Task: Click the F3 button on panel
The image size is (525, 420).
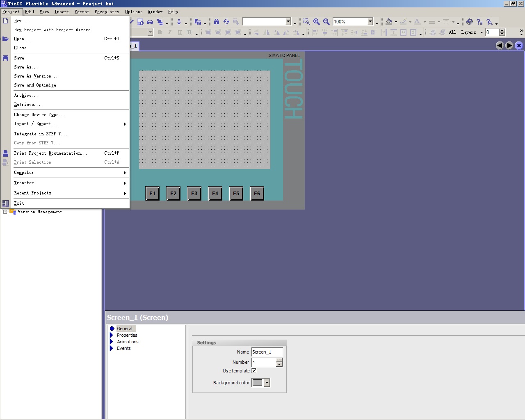Action: point(194,194)
